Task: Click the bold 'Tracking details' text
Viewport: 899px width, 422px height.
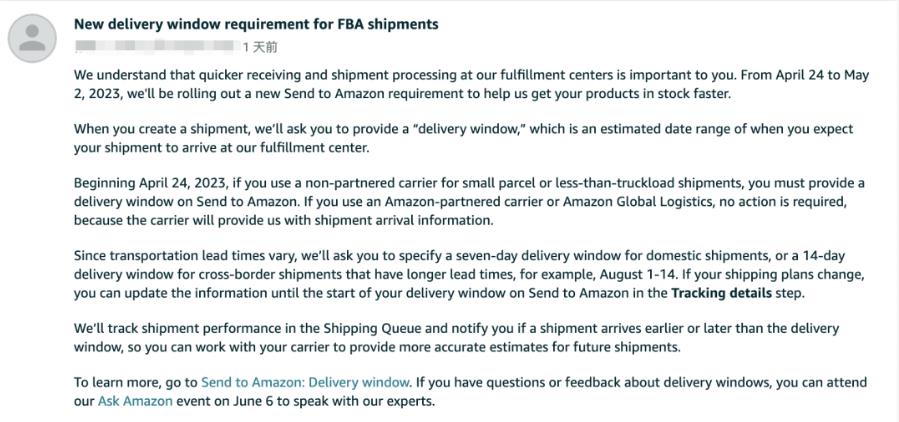Action: click(x=721, y=294)
